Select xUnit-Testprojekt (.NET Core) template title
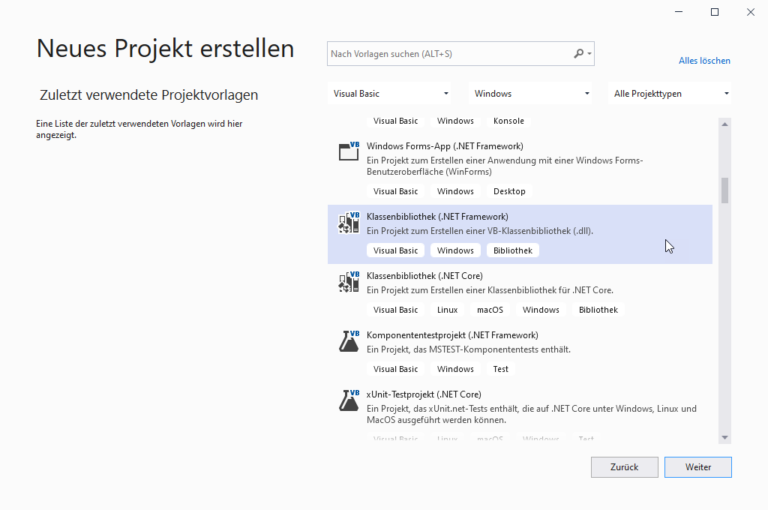 click(424, 394)
